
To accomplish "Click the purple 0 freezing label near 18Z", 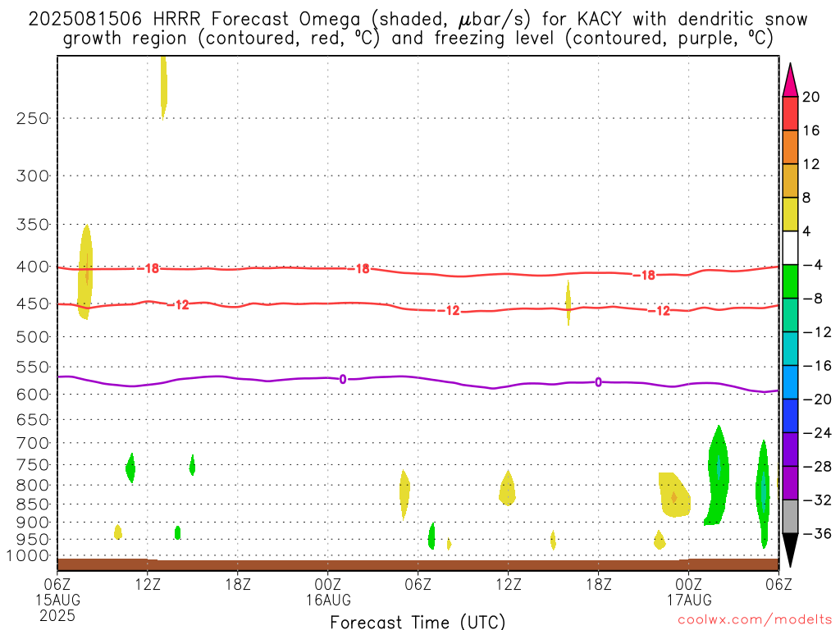I will click(598, 382).
